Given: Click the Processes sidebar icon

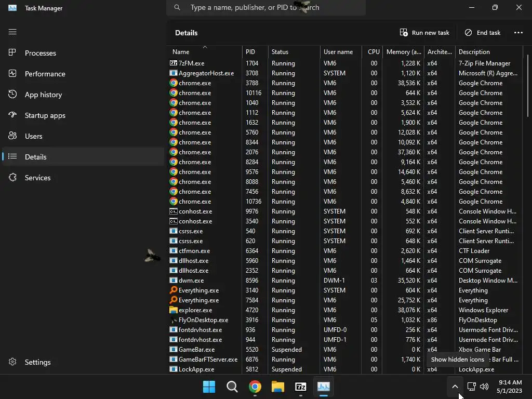Looking at the screenshot, I should click(x=12, y=52).
